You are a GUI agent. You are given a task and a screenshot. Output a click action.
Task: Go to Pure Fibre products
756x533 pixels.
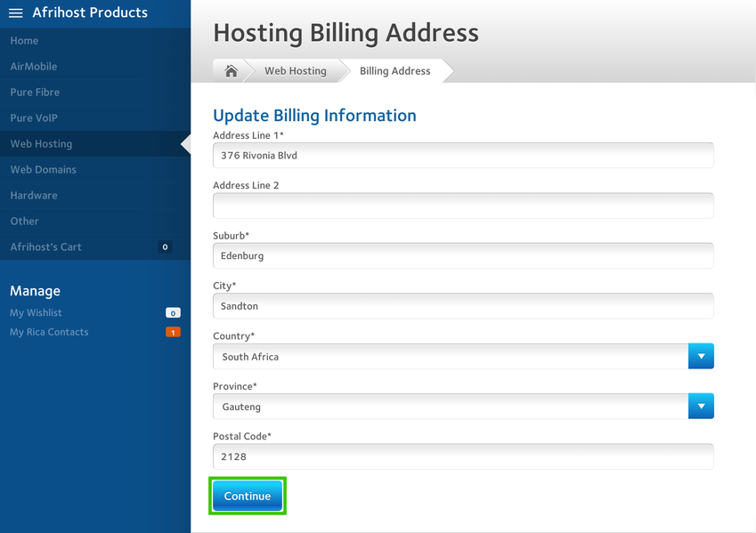(x=35, y=93)
